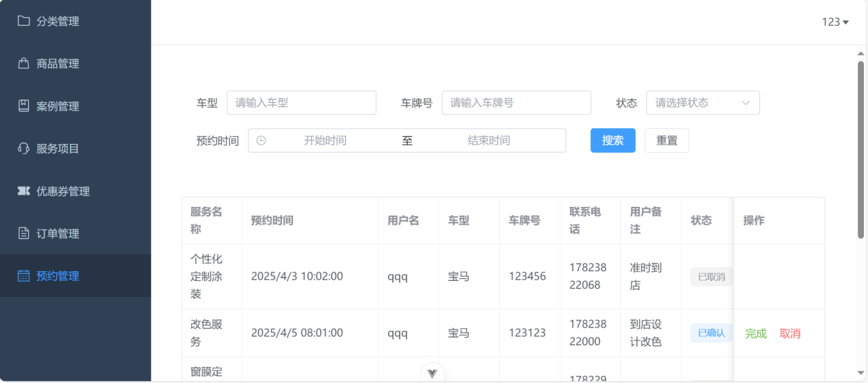The width and height of the screenshot is (868, 383).
Task: Click the book icon beside 案例管理
Action: tap(23, 106)
